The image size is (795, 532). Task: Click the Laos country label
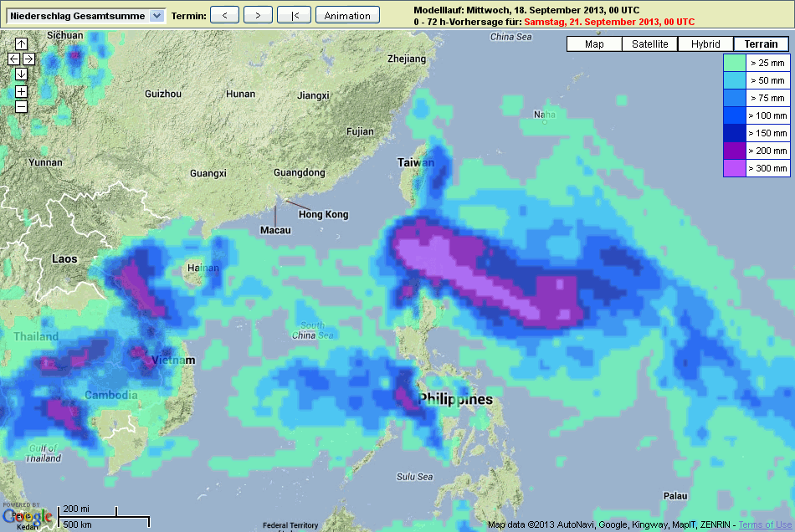pyautogui.click(x=64, y=259)
